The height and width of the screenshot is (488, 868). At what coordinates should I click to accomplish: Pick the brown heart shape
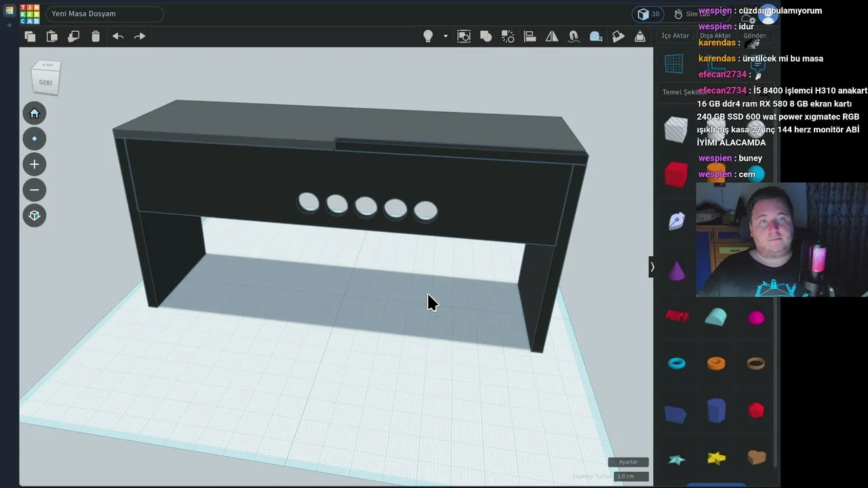[756, 458]
